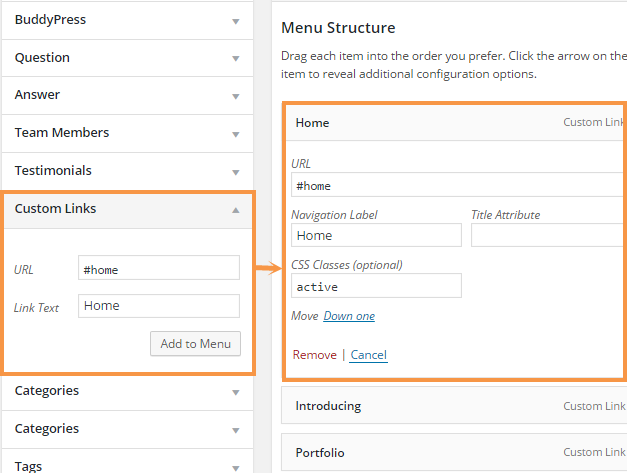This screenshot has height=473, width=627.
Task: Expand the Tags panel arrow
Action: click(x=236, y=468)
